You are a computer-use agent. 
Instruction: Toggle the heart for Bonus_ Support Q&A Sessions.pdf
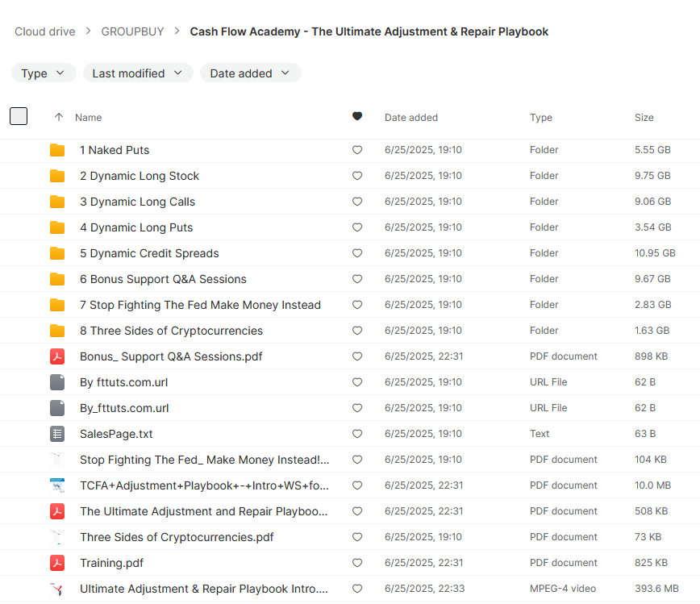357,356
